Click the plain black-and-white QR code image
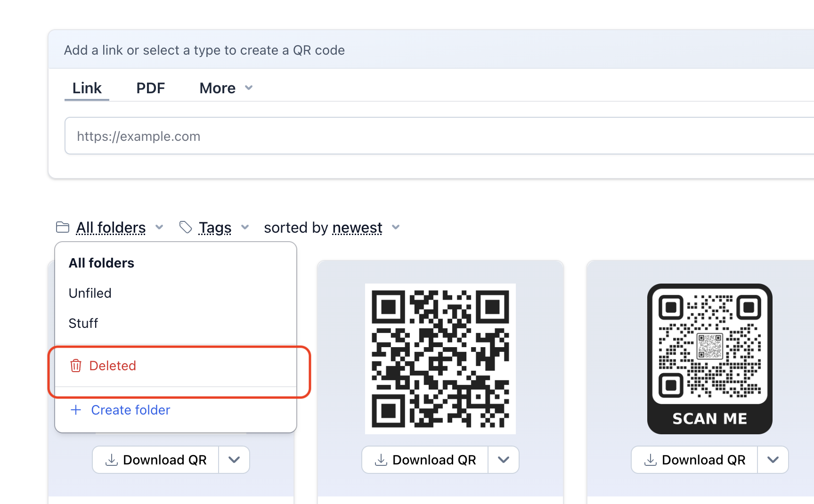Viewport: 814px width, 504px height. click(440, 359)
